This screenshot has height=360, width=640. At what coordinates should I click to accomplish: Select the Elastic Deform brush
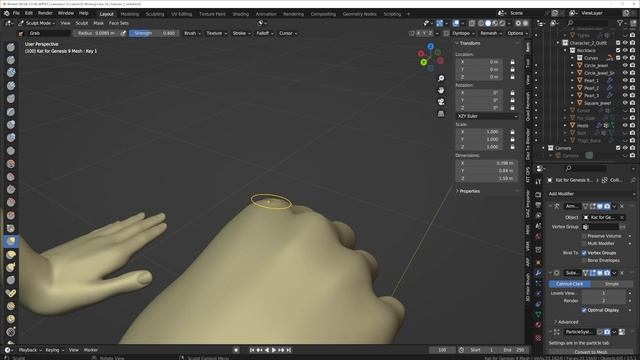pyautogui.click(x=11, y=254)
